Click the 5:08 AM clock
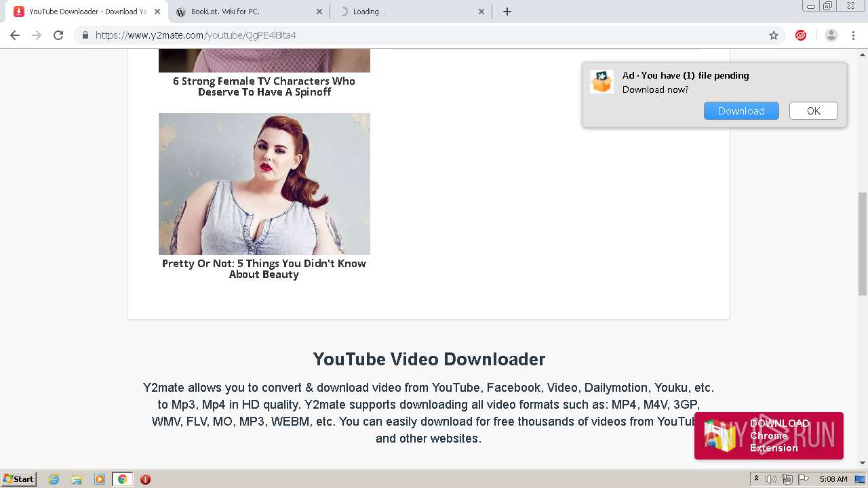Screen dimensions: 868x488 [x=833, y=479]
